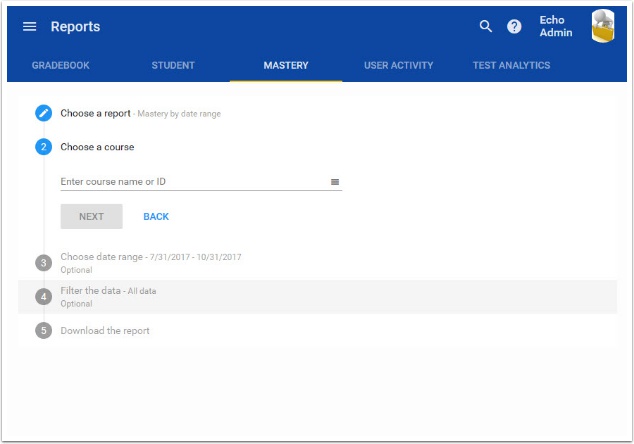Image resolution: width=634 pixels, height=444 pixels.
Task: Expand the Filter the data step
Action: coord(108,291)
